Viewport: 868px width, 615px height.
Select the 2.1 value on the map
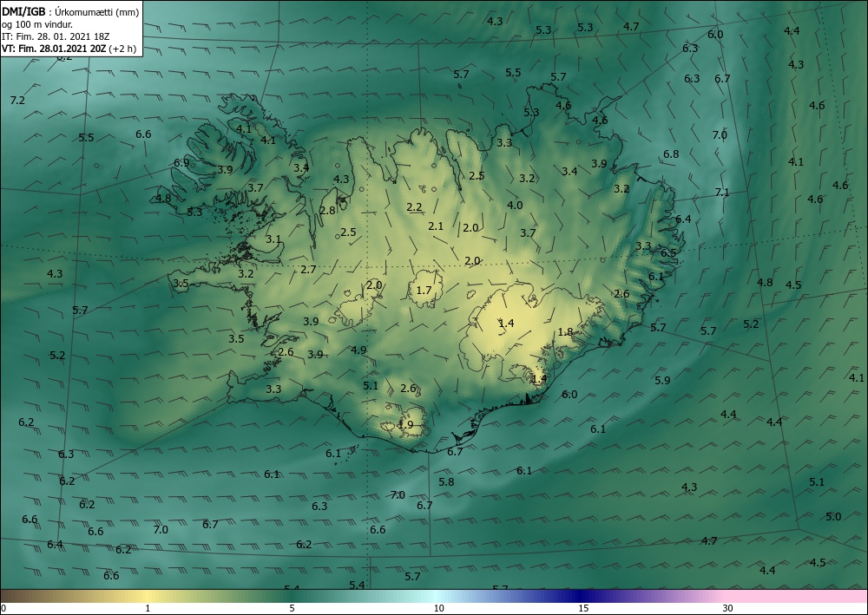point(436,226)
